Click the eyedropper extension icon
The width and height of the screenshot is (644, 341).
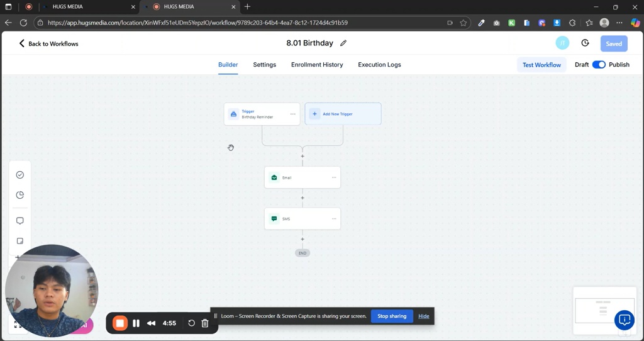pyautogui.click(x=481, y=23)
